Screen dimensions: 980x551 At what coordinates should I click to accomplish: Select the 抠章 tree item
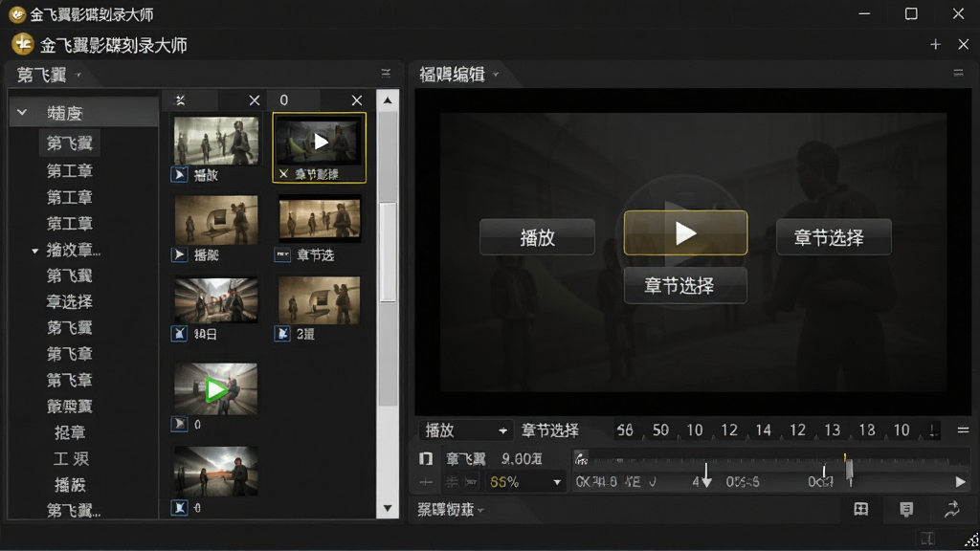click(x=69, y=432)
